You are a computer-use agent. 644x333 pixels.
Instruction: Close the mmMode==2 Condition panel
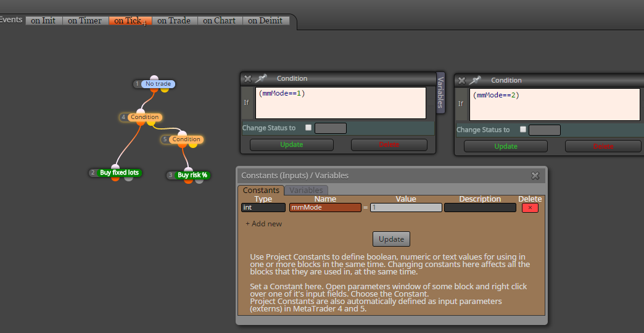pyautogui.click(x=461, y=81)
